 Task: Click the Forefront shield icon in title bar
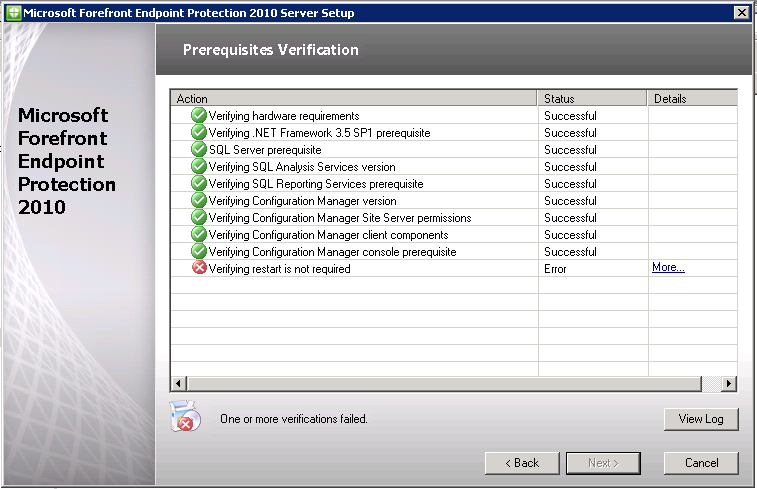pos(14,13)
